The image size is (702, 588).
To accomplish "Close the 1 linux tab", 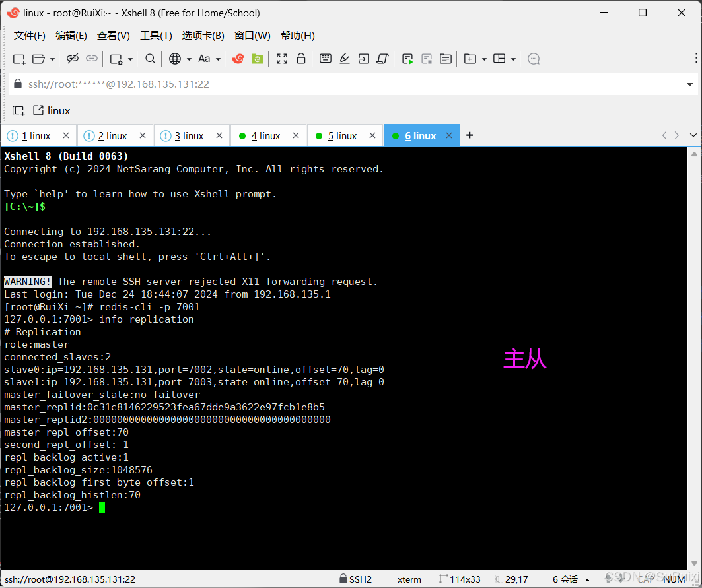I will point(66,135).
